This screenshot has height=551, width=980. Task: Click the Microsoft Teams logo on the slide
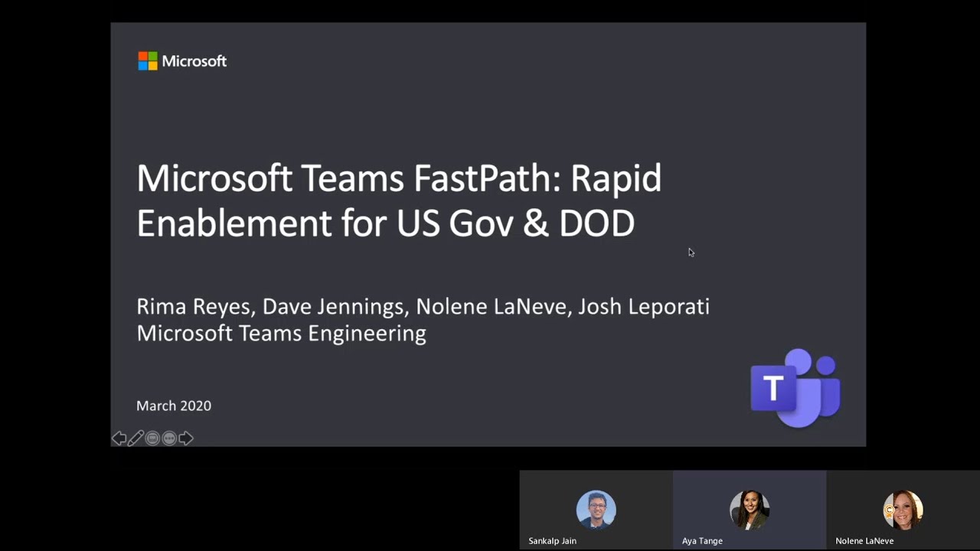tap(795, 387)
